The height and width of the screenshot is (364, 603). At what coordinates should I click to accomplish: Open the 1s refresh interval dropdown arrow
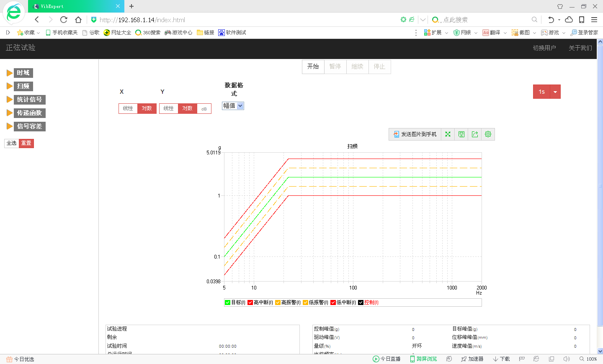[555, 92]
